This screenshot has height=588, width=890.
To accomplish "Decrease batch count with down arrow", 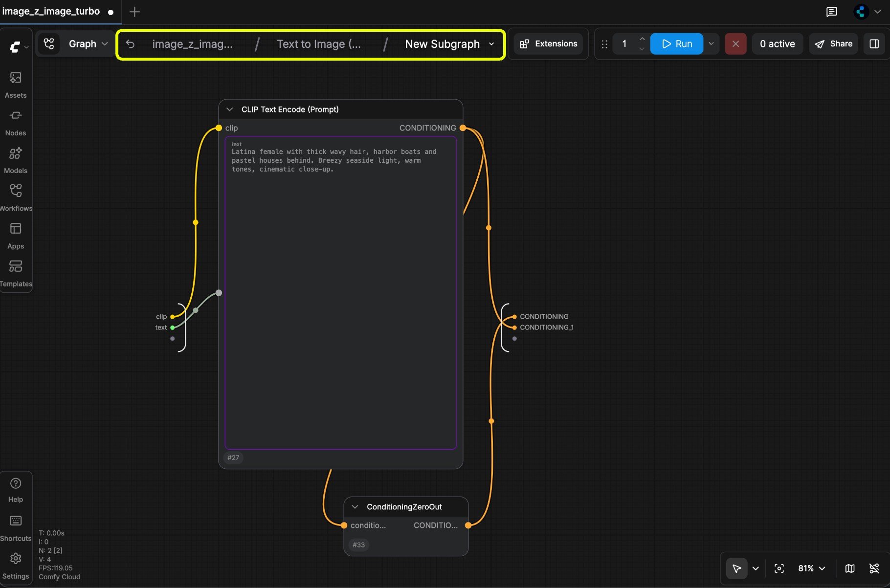I will (x=642, y=49).
